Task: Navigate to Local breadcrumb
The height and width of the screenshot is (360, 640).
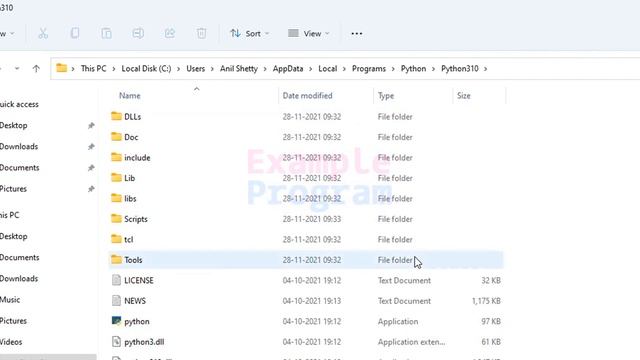Action: point(328,69)
